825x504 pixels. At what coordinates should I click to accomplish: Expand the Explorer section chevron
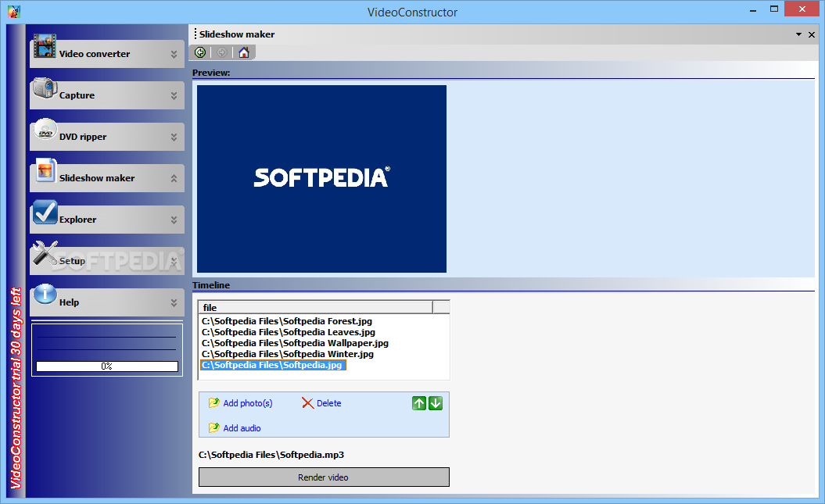174,220
